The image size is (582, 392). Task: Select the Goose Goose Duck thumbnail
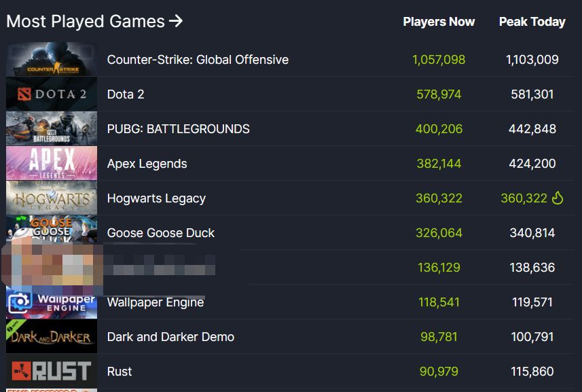(x=52, y=229)
